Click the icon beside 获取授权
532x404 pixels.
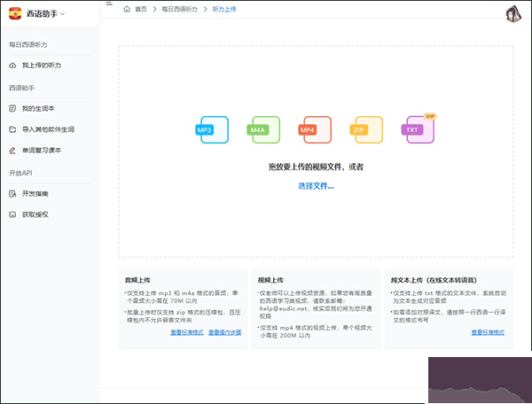coord(12,214)
